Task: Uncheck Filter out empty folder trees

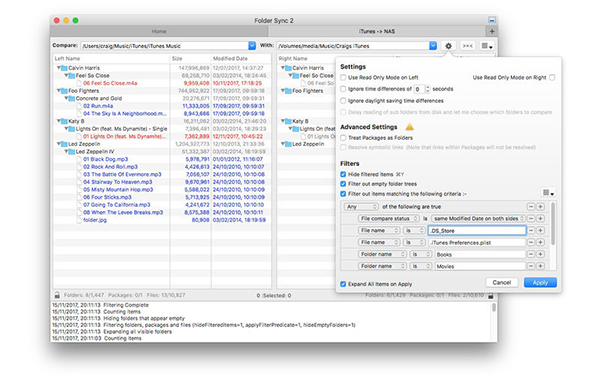Action: click(x=343, y=184)
